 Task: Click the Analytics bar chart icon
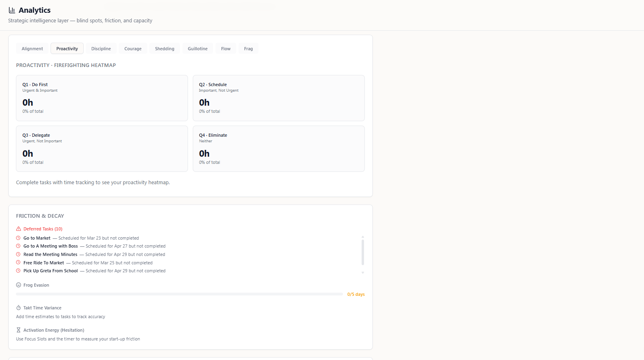point(12,10)
